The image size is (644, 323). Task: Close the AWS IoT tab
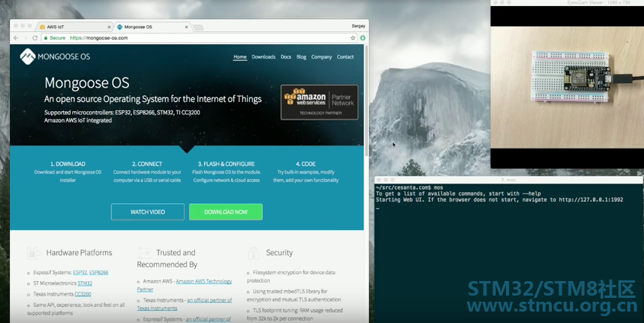click(109, 27)
